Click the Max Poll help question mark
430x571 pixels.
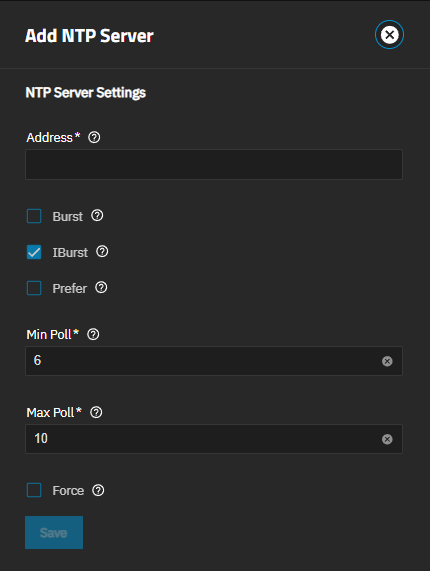point(96,412)
